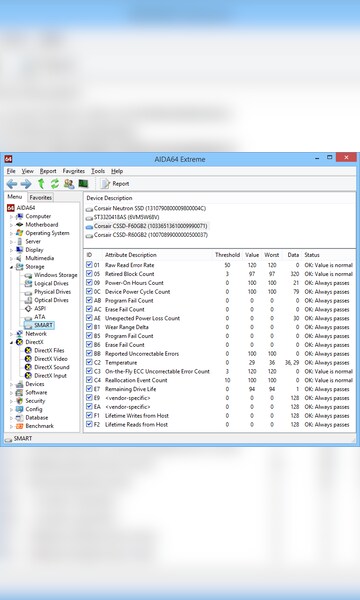The height and width of the screenshot is (600, 360).
Task: Click the Forward arrow toolbar icon
Action: click(x=26, y=184)
